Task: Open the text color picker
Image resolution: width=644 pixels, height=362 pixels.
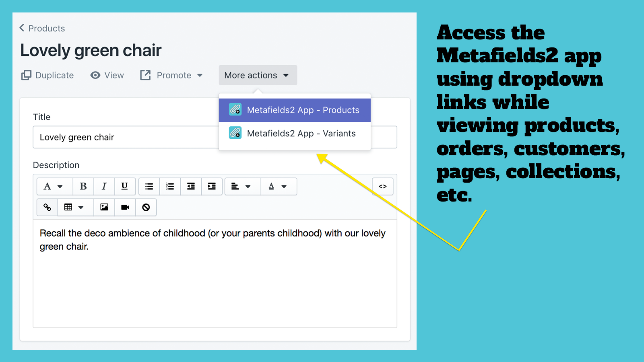Action: 279,186
